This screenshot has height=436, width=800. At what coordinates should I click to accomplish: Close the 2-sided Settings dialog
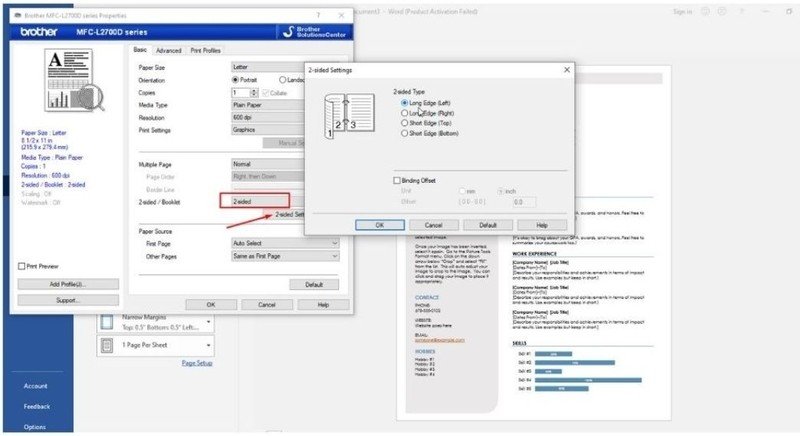pos(567,70)
